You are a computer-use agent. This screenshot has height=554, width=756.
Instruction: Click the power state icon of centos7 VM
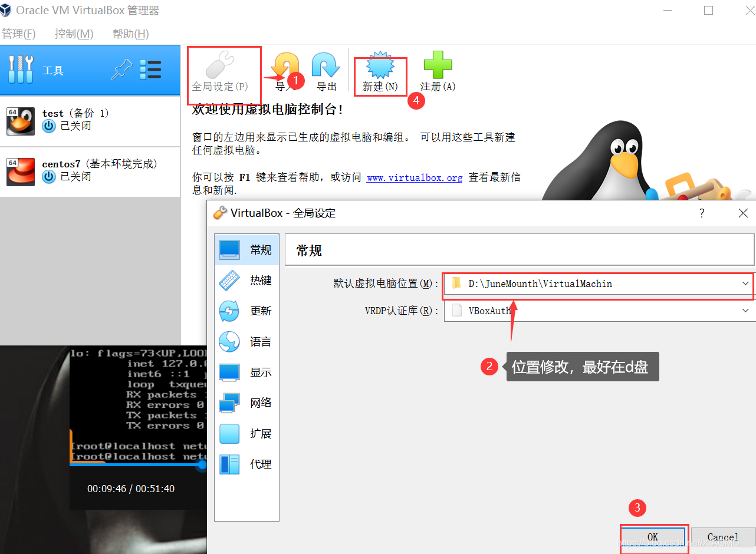point(48,176)
